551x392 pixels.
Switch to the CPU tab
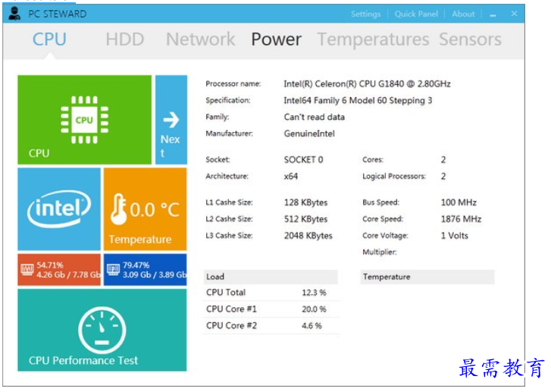pyautogui.click(x=49, y=39)
